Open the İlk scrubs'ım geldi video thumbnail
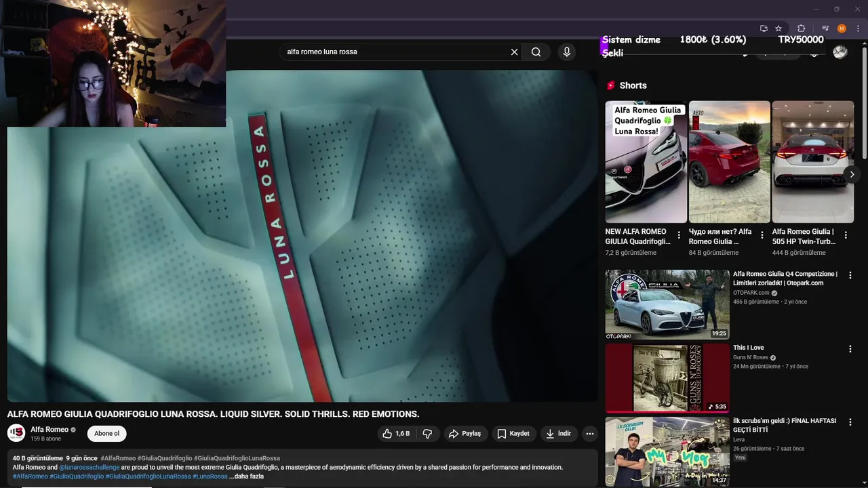Image resolution: width=868 pixels, height=488 pixels. point(667,452)
